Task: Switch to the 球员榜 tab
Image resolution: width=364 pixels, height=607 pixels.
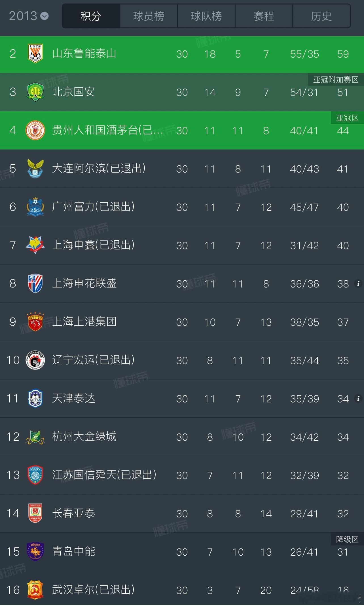Action: coord(149,16)
